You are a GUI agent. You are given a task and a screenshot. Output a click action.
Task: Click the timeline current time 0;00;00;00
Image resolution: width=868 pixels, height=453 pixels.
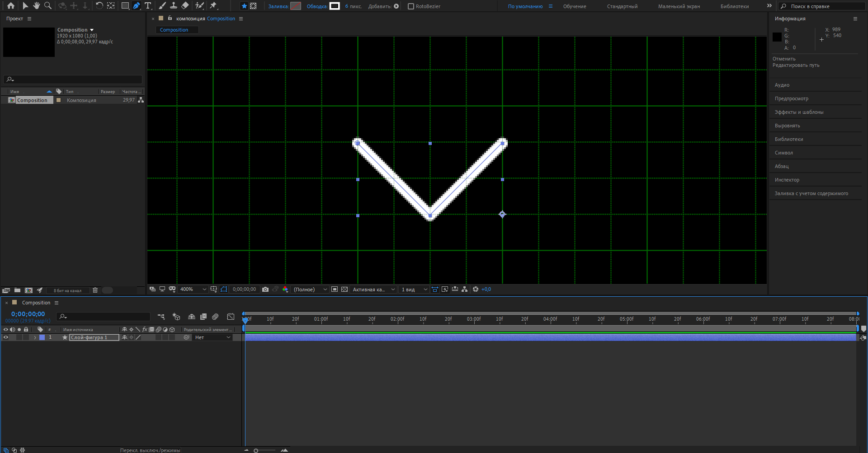tap(28, 314)
